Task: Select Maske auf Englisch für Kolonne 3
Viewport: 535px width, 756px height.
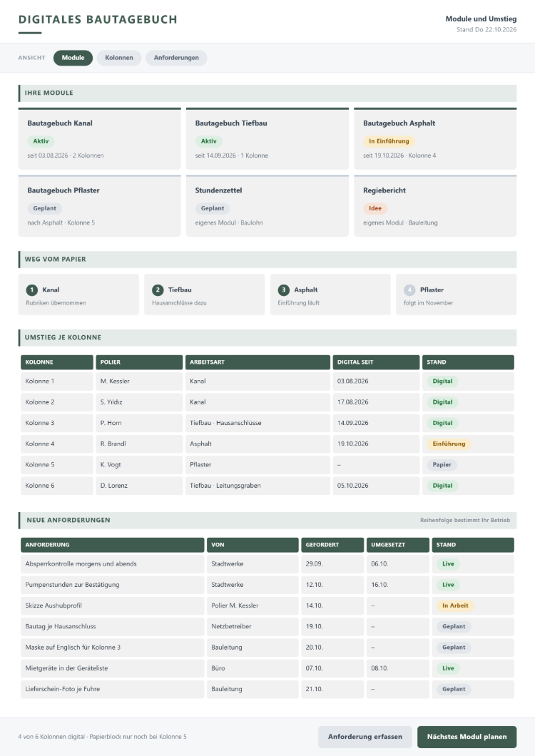Action: 113,648
